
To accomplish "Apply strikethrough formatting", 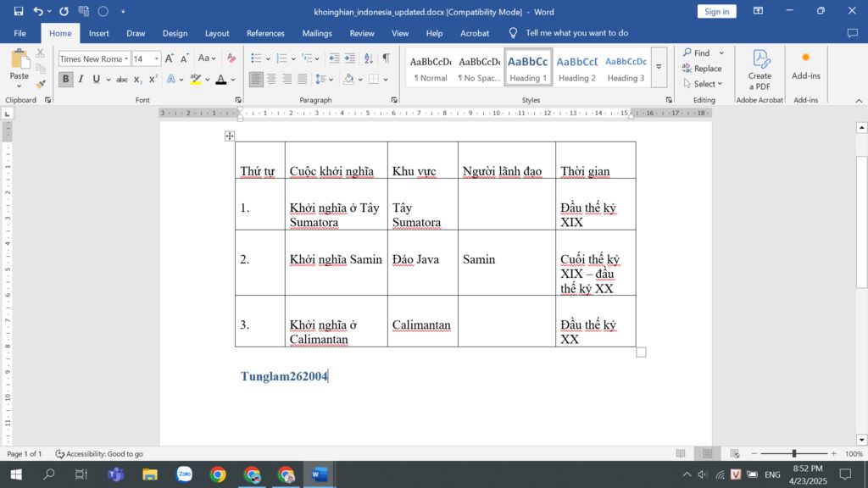I will 122,79.
